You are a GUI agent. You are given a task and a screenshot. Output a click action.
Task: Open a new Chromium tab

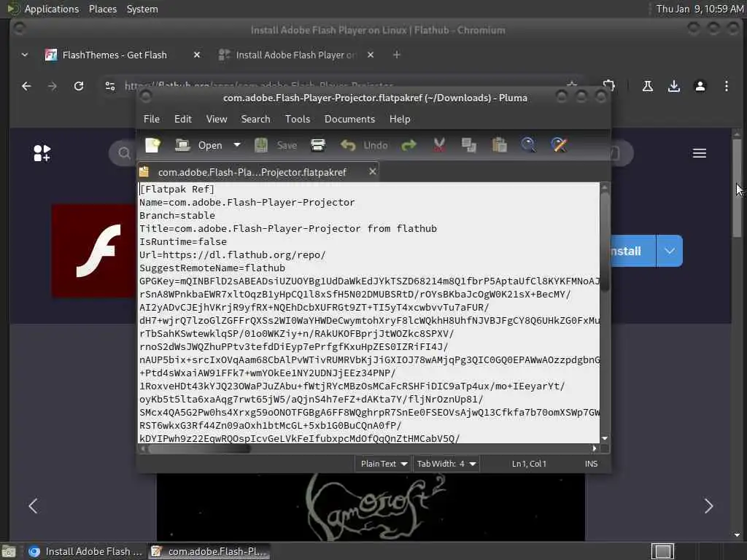(396, 55)
